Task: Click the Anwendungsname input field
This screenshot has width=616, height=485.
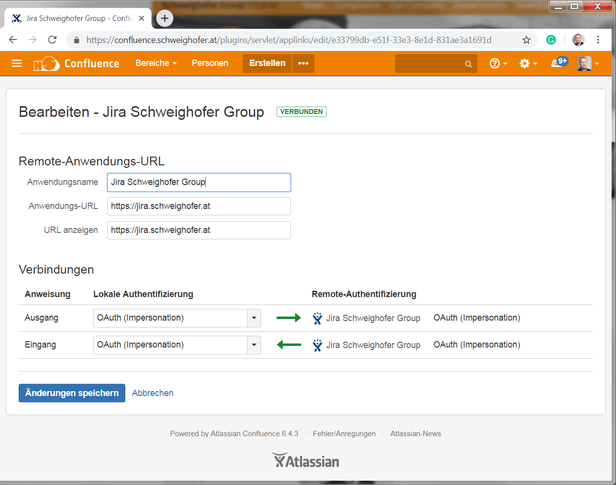Action: [x=199, y=182]
